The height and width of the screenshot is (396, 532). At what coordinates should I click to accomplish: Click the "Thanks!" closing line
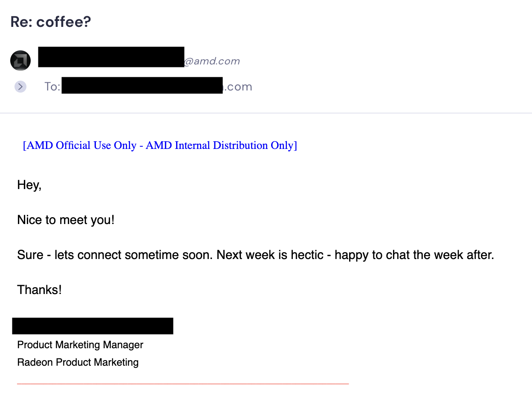[39, 290]
